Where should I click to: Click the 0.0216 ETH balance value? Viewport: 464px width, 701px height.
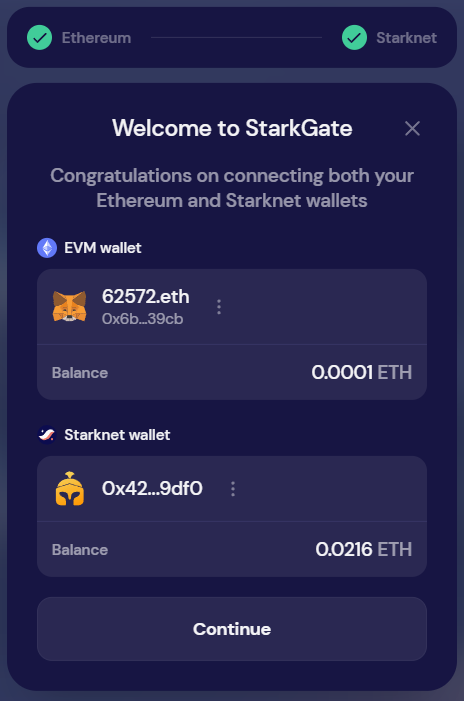363,549
